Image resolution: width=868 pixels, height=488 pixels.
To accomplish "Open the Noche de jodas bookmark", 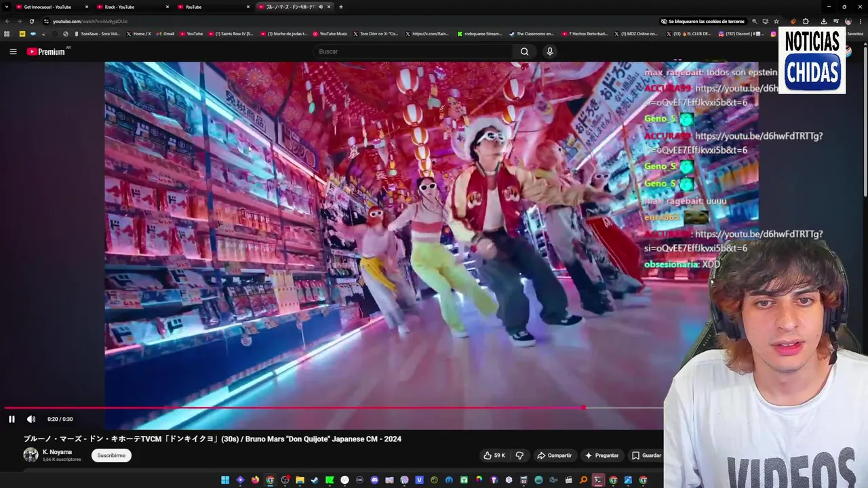I will 284,33.
